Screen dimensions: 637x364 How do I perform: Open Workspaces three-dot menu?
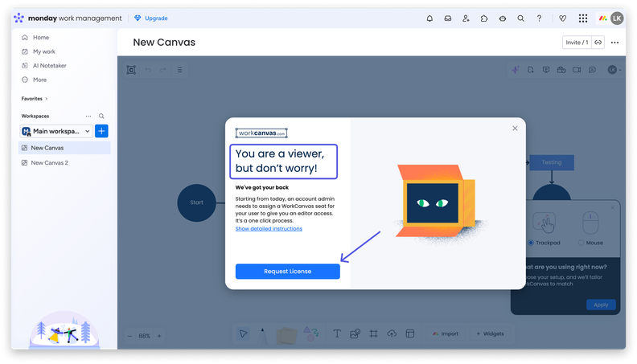pyautogui.click(x=88, y=116)
